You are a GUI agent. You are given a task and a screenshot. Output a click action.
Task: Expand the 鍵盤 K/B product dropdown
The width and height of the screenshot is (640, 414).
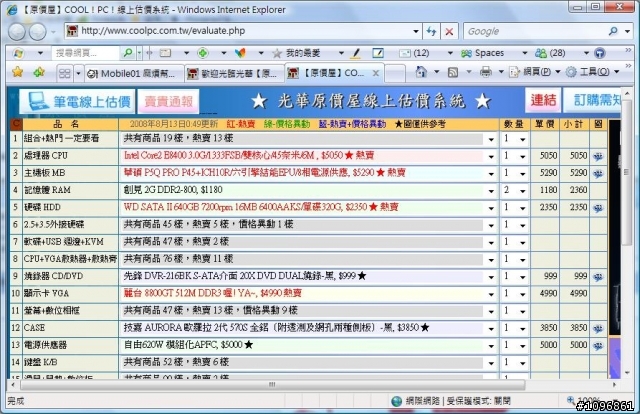pyautogui.click(x=491, y=363)
